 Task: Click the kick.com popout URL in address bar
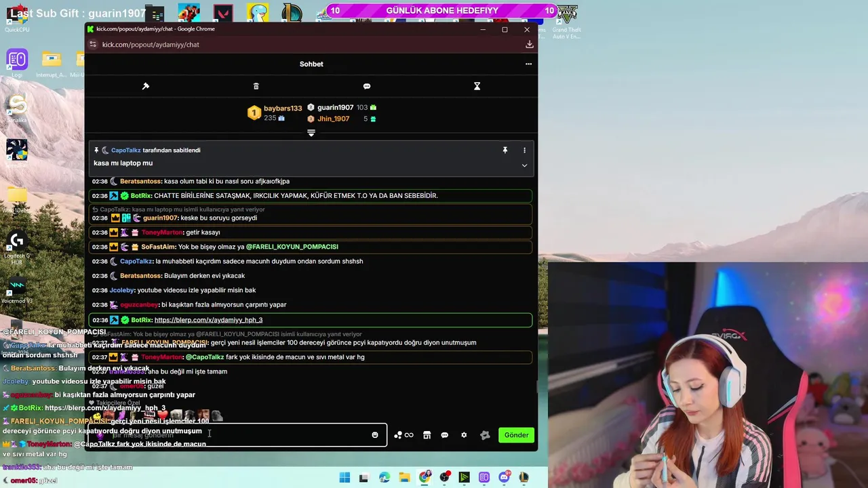pyautogui.click(x=151, y=45)
